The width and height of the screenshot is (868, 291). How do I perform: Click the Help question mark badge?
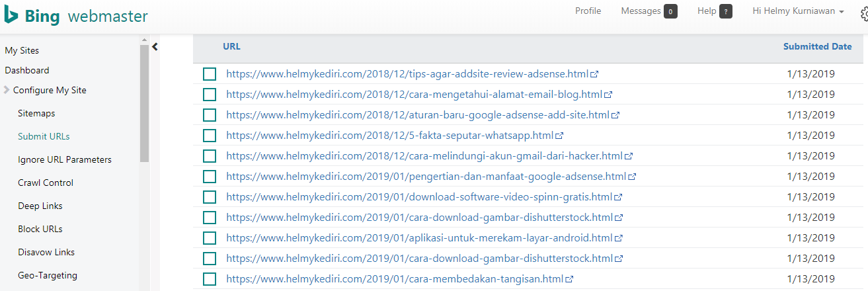pyautogui.click(x=725, y=11)
